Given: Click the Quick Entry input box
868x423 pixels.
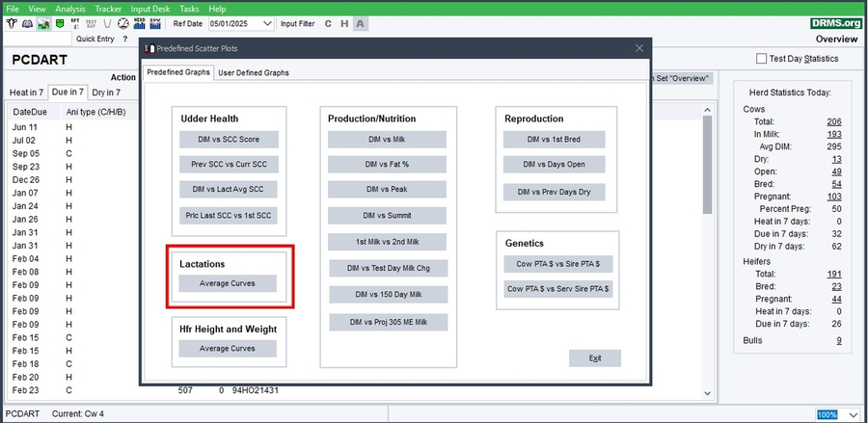Looking at the screenshot, I should pos(38,39).
